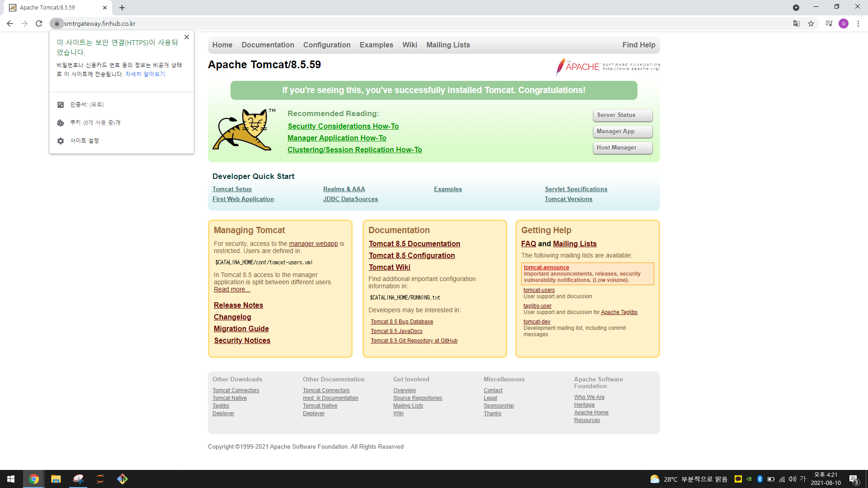
Task: Select Configuration in top nav
Action: (x=327, y=45)
